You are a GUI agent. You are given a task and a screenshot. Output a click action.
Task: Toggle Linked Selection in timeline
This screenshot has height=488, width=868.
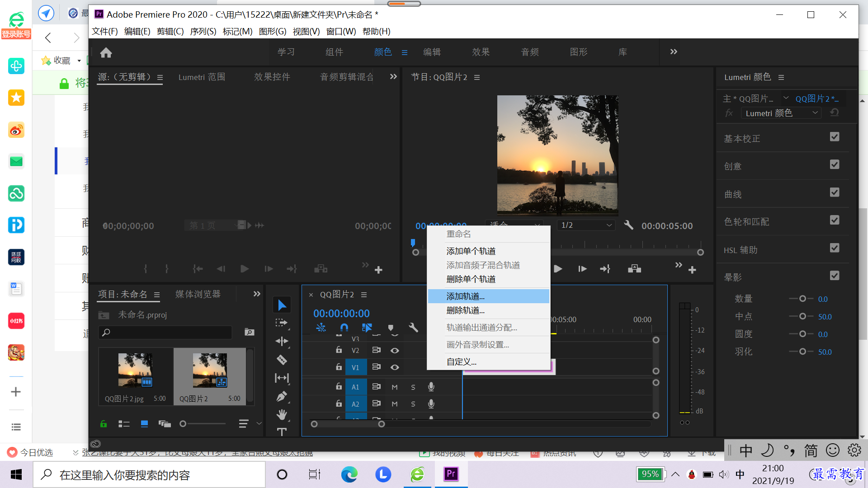(367, 327)
